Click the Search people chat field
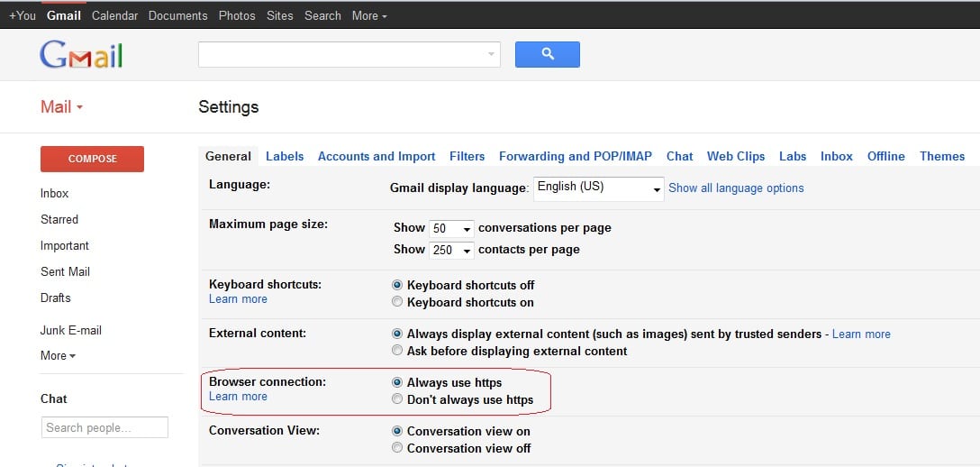 point(104,427)
